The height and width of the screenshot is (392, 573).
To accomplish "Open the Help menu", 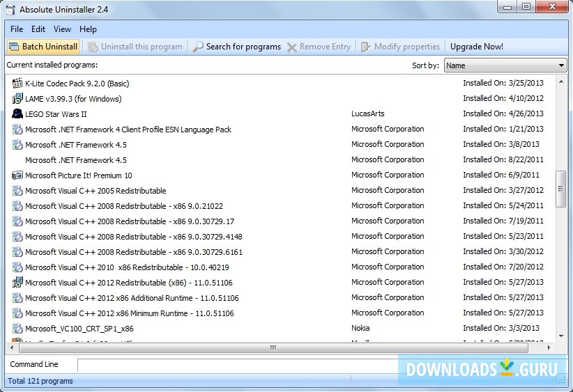I will 88,29.
